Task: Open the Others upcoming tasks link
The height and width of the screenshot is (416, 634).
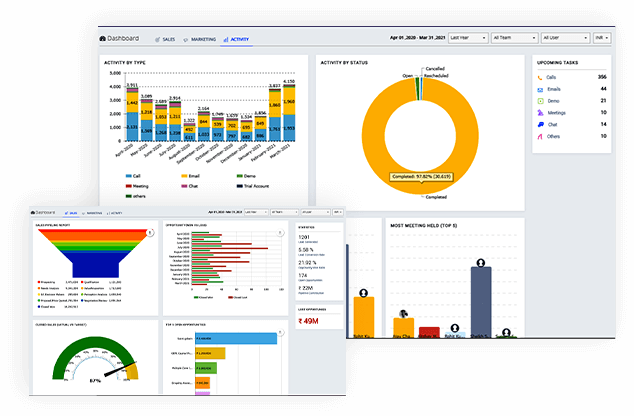Action: point(554,137)
